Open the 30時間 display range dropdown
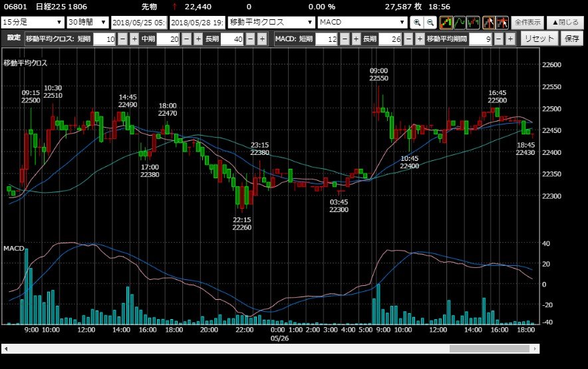Image resolution: width=588 pixels, height=369 pixels. click(88, 23)
